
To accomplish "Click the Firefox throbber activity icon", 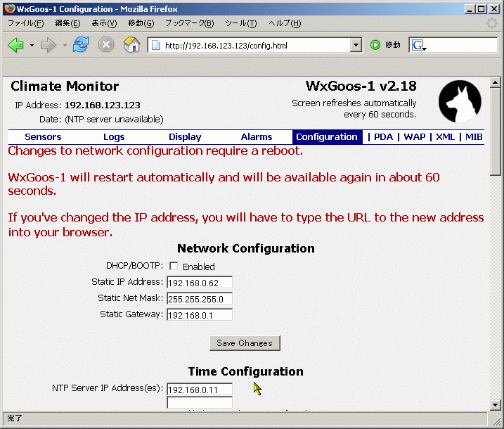I will pos(492,23).
